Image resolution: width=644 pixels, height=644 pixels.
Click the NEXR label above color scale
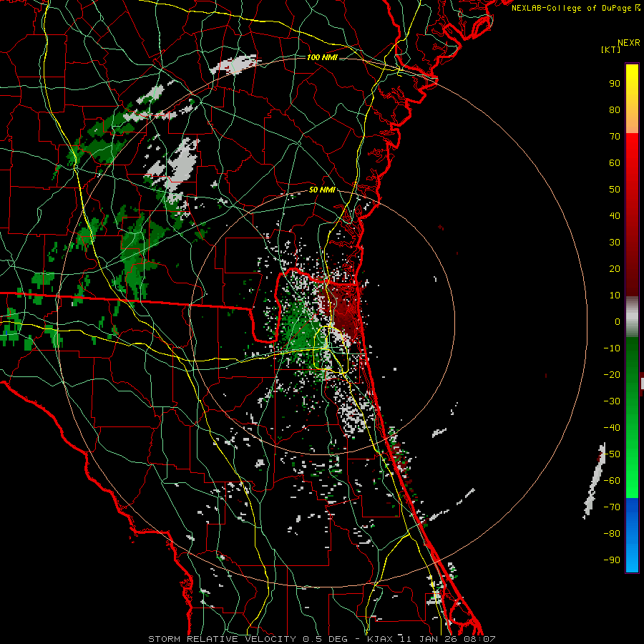pos(629,43)
